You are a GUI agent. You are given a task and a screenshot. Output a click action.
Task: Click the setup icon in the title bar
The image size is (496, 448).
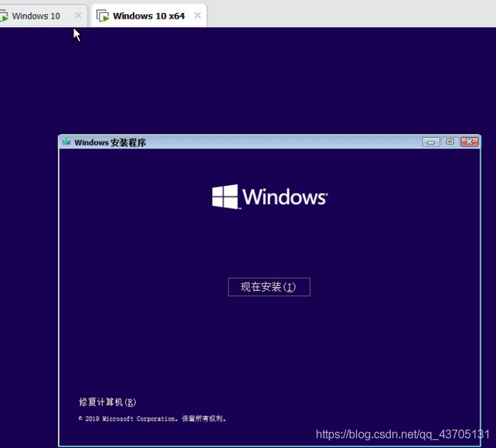(x=66, y=141)
